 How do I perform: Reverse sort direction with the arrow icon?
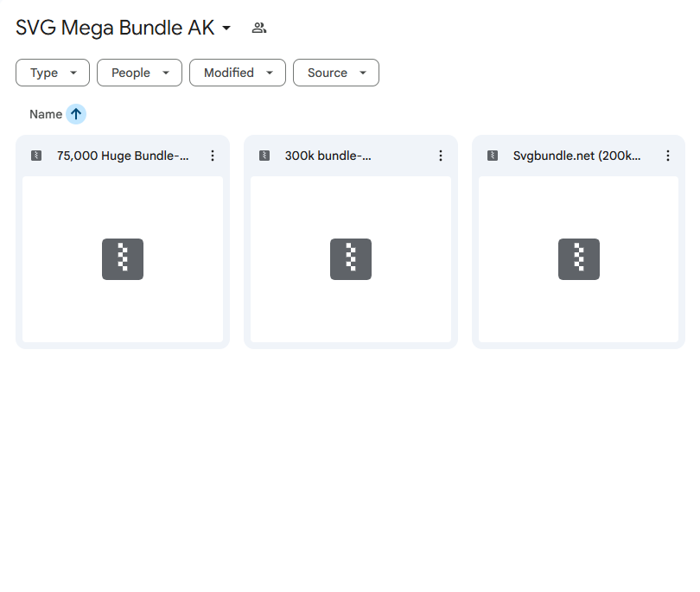76,114
